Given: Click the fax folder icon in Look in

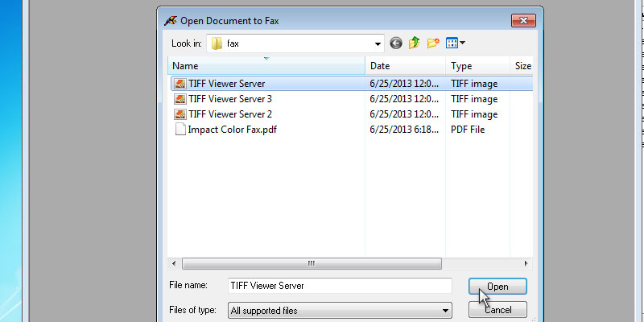Looking at the screenshot, I should [217, 43].
